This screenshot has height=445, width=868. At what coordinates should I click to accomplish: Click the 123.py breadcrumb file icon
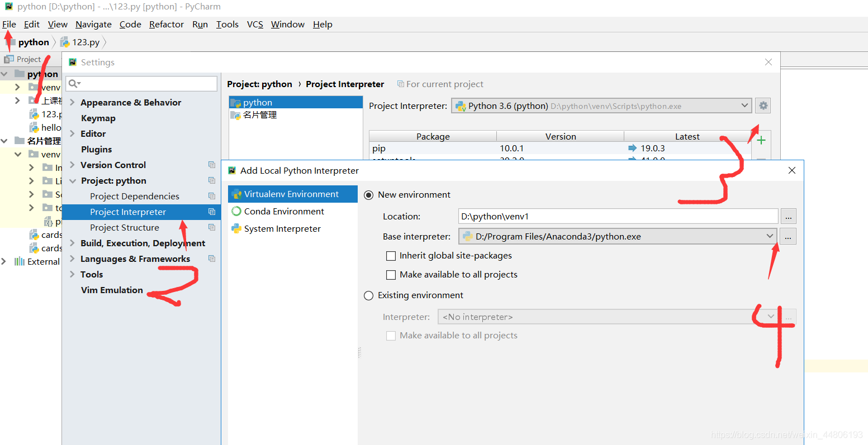pyautogui.click(x=65, y=42)
